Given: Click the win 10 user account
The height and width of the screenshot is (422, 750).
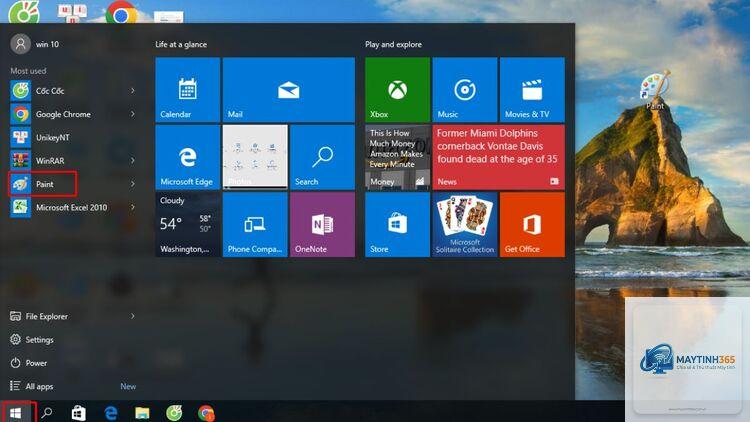Looking at the screenshot, I should coord(34,44).
